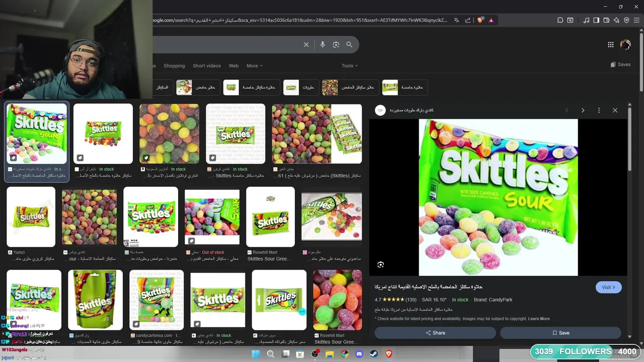Open Windows Task View icon on taskbar
Image resolution: width=644 pixels, height=362 pixels.
[286, 354]
